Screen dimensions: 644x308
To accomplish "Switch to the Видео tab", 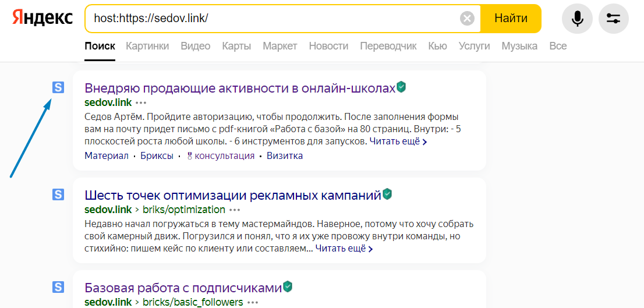I will 196,46.
